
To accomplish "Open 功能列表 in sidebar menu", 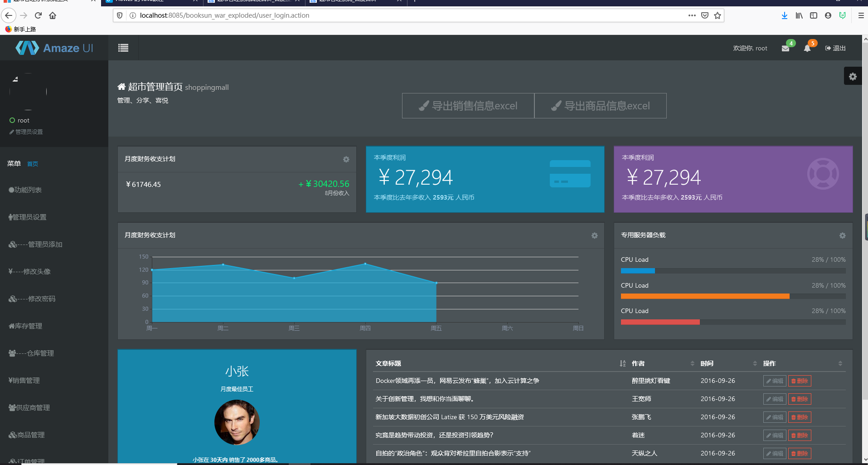I will [25, 190].
